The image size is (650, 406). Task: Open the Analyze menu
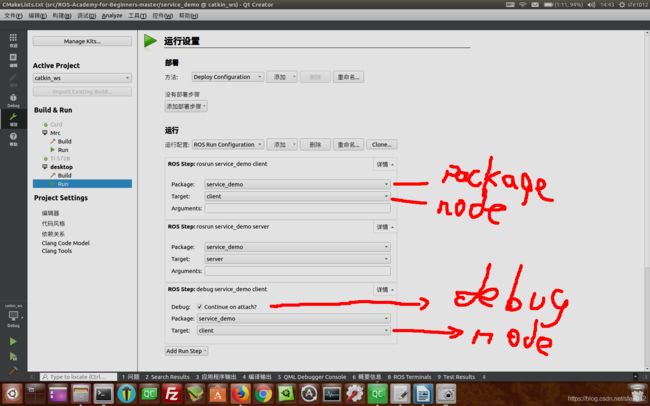(112, 16)
